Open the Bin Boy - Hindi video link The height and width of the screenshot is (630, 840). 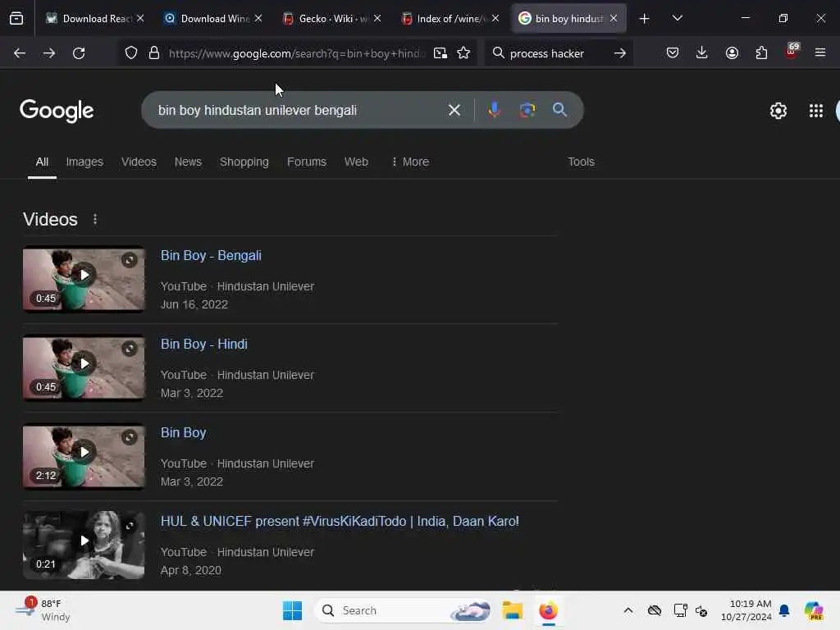coord(204,344)
